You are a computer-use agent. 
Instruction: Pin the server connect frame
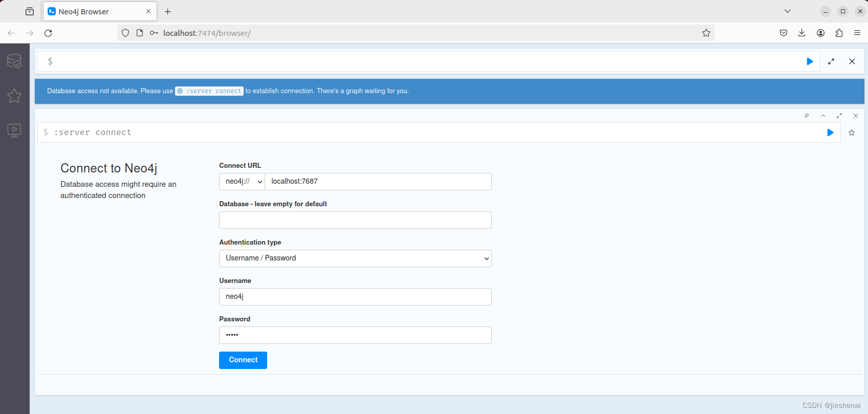807,116
